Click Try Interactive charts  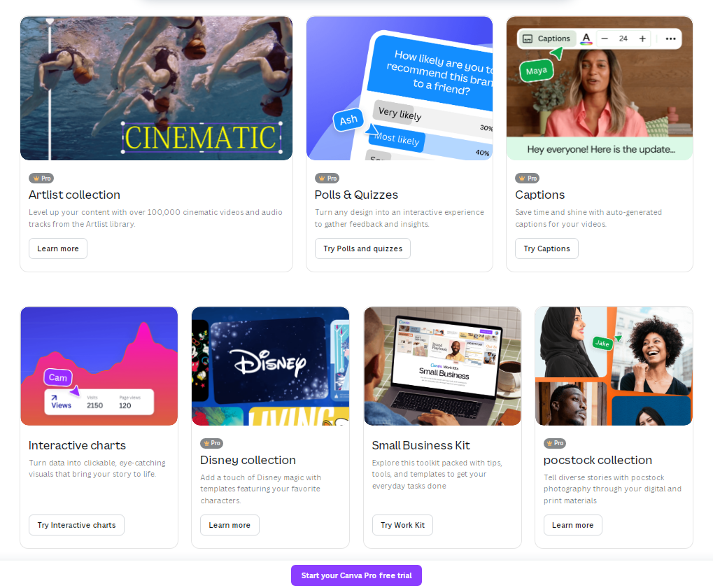click(76, 524)
